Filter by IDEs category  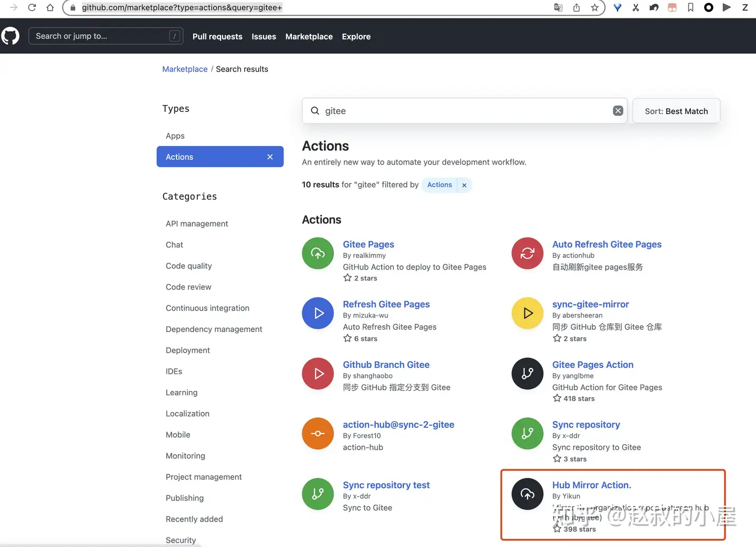[174, 371]
